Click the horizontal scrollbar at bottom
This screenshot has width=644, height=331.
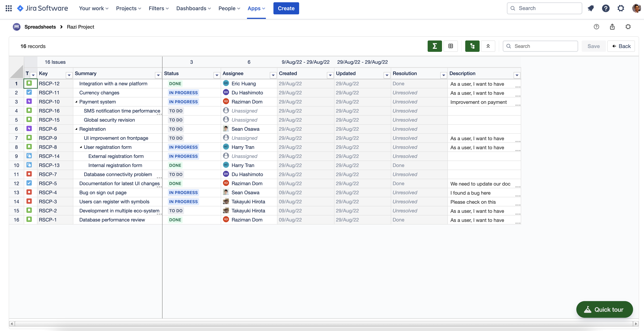pos(324,323)
